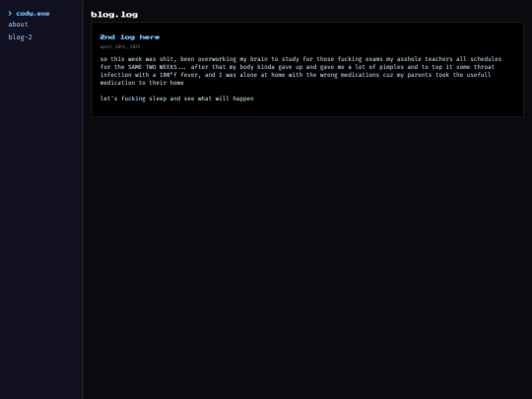
Task: Click the chevron icon beside codu.exe
Action: pyautogui.click(x=10, y=13)
